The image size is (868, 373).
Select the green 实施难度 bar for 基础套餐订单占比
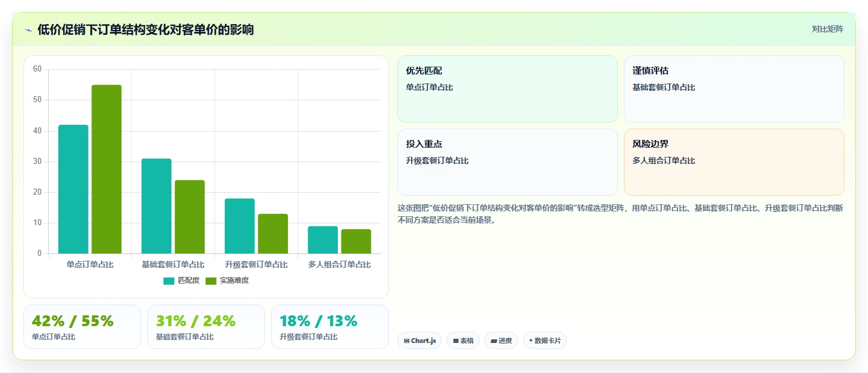point(190,217)
